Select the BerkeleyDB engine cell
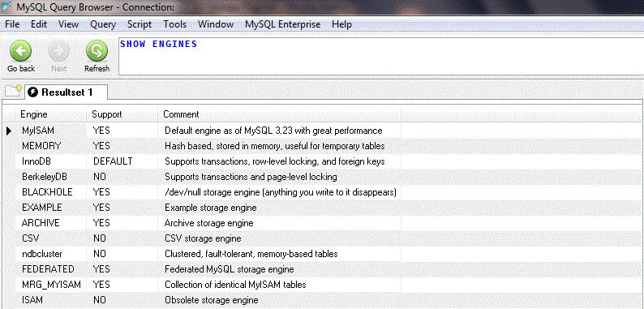Screen dimensions: 644x309 coord(50,177)
